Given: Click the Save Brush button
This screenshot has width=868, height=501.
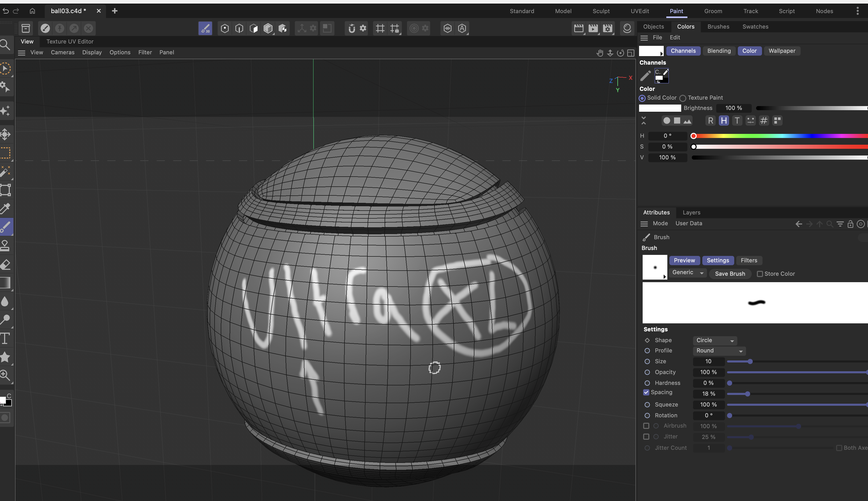Looking at the screenshot, I should tap(730, 274).
